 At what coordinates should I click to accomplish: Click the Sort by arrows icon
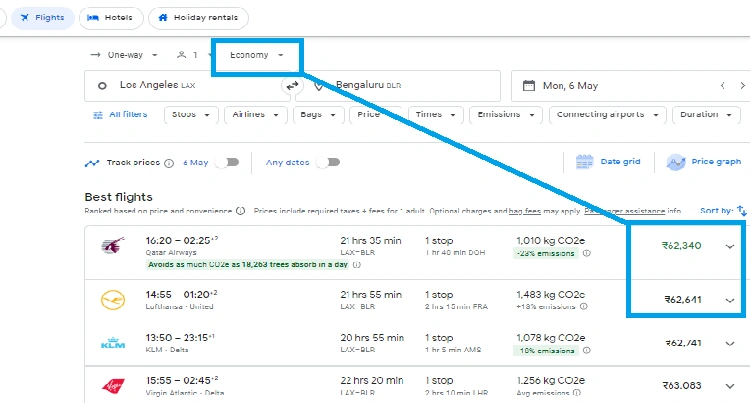tap(742, 210)
